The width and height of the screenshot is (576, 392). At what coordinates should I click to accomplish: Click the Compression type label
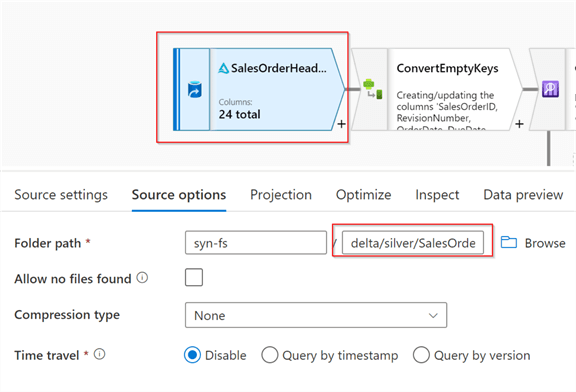pyautogui.click(x=67, y=315)
